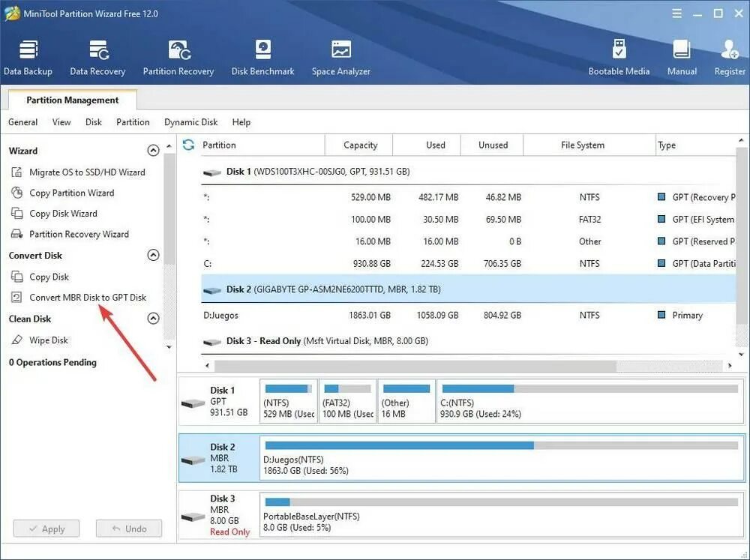Open the Copy Disk Wizard

[54, 214]
